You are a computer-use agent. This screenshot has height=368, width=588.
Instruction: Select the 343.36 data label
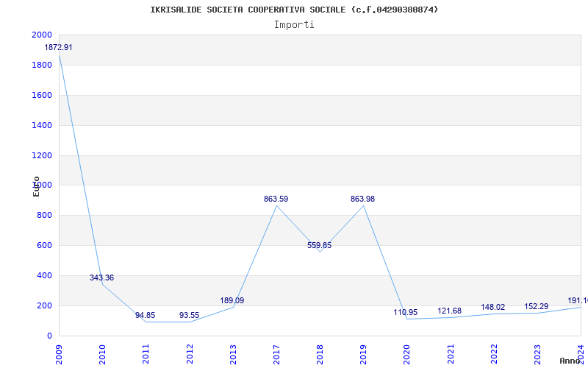click(101, 278)
